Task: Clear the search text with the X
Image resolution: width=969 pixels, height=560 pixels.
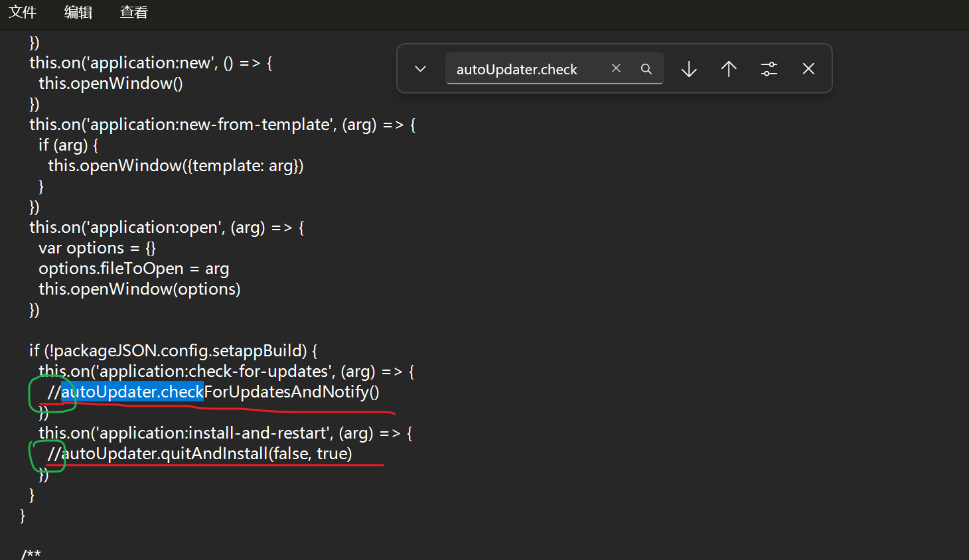Action: [x=616, y=68]
